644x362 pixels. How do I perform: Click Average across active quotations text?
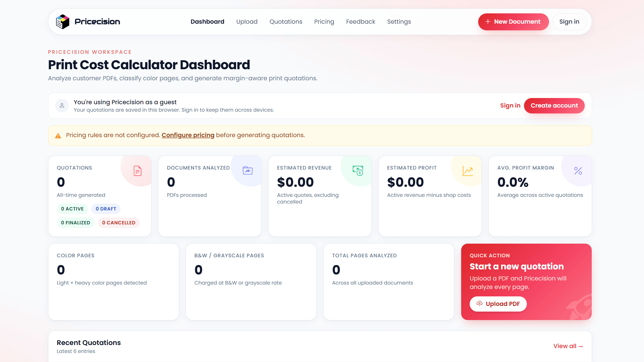click(x=540, y=195)
